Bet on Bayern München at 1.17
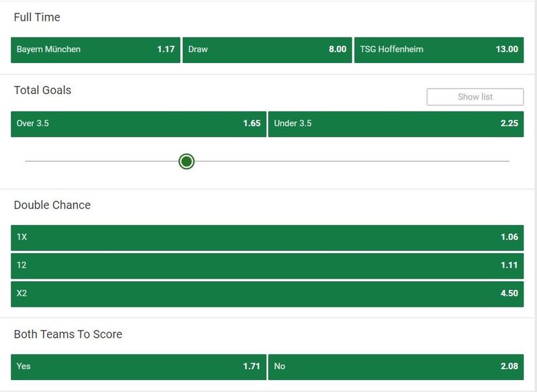 tap(95, 50)
